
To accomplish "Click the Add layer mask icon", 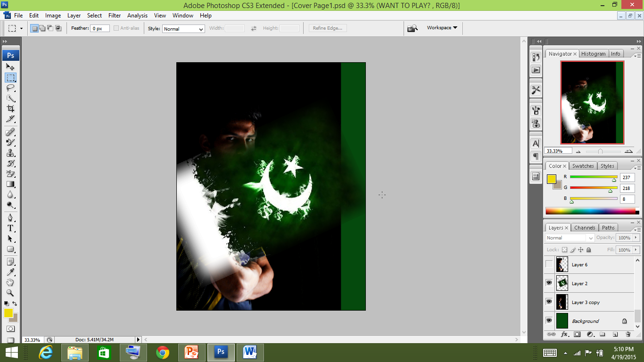I will 577,334.
